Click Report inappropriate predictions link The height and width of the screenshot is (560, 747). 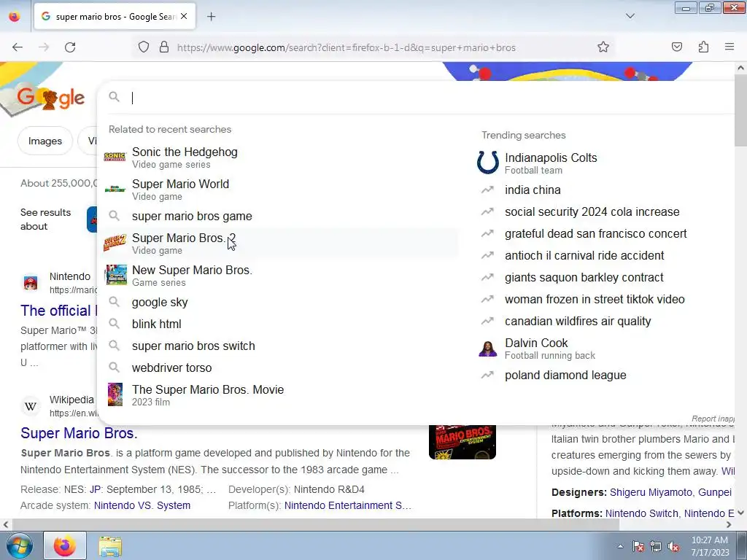713,419
